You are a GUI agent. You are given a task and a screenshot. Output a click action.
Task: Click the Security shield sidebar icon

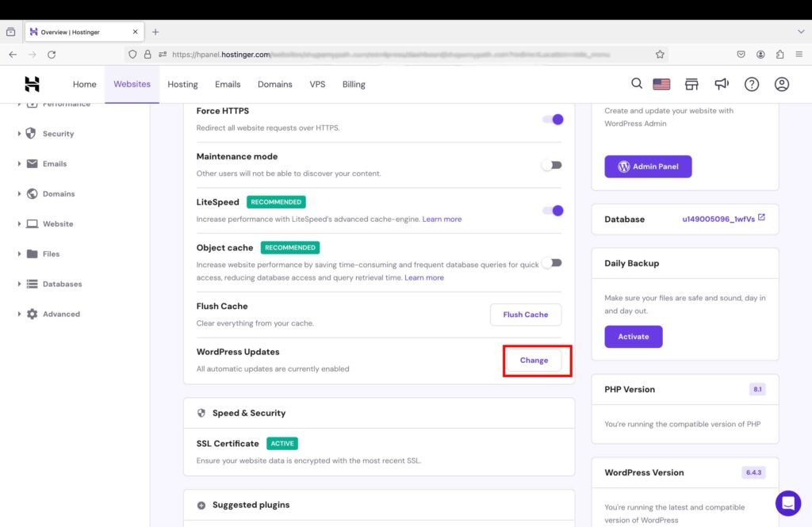(32, 133)
